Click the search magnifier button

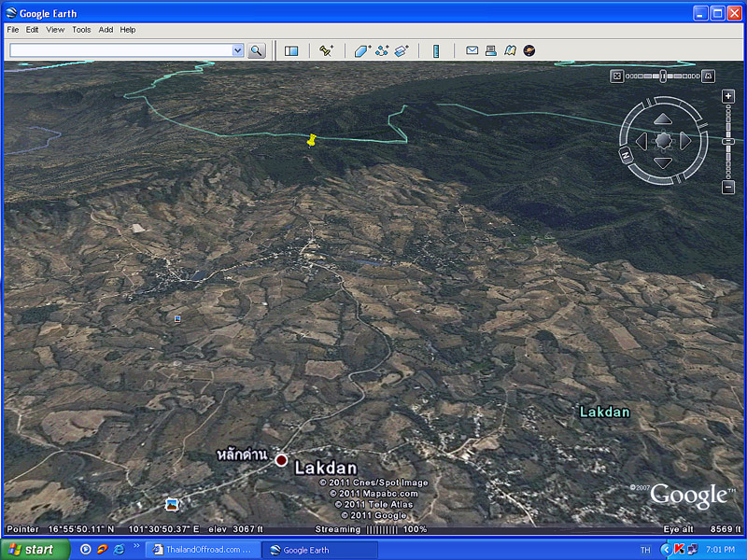(x=256, y=50)
